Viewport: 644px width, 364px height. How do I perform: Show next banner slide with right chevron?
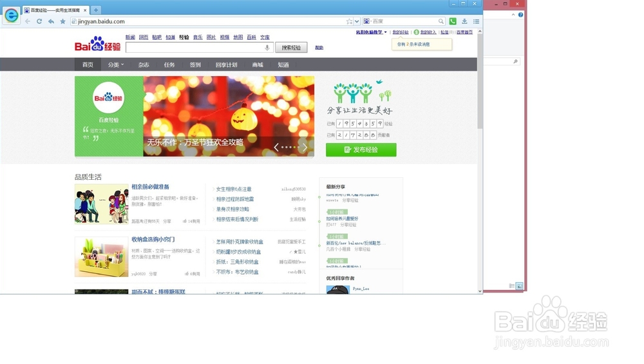coord(305,147)
